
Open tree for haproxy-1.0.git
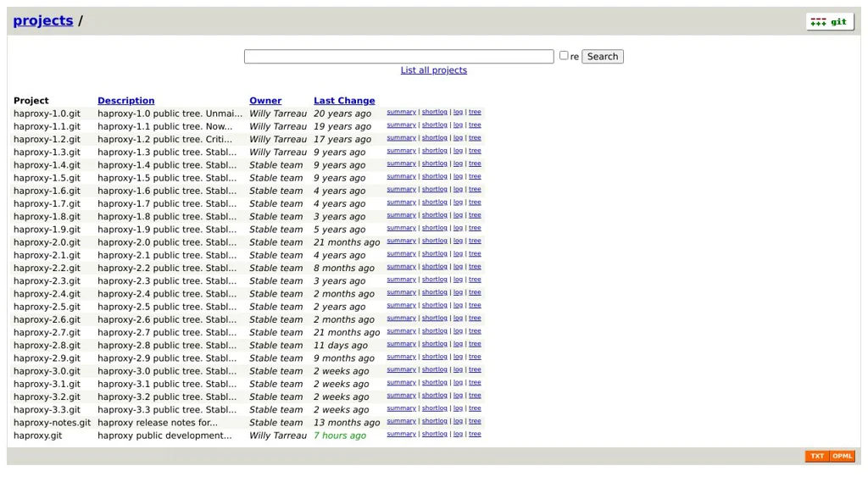pos(475,112)
